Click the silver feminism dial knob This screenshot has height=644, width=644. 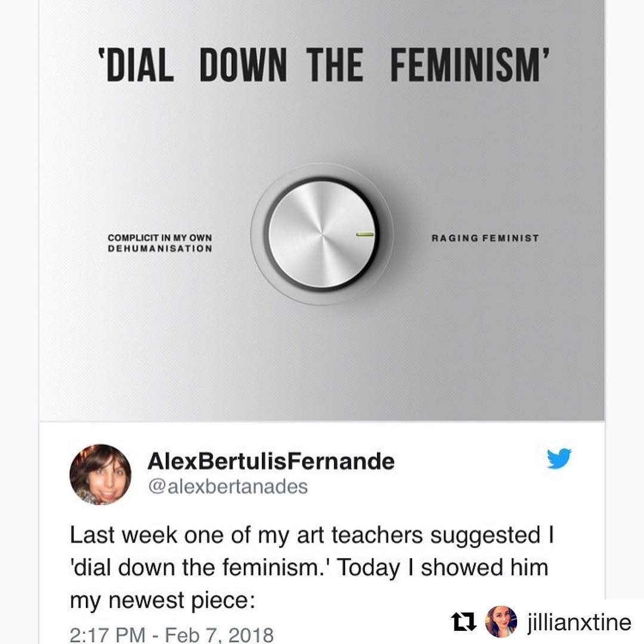[322, 234]
